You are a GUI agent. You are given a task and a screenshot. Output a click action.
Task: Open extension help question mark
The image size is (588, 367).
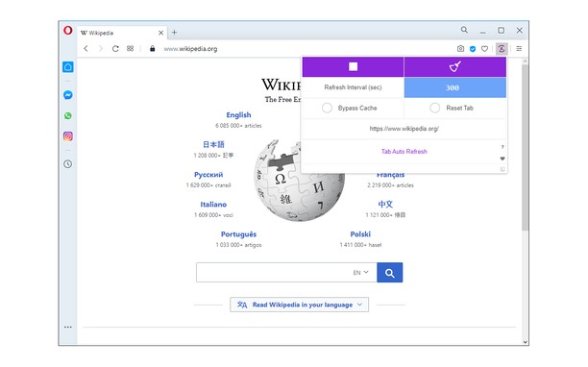click(x=502, y=147)
